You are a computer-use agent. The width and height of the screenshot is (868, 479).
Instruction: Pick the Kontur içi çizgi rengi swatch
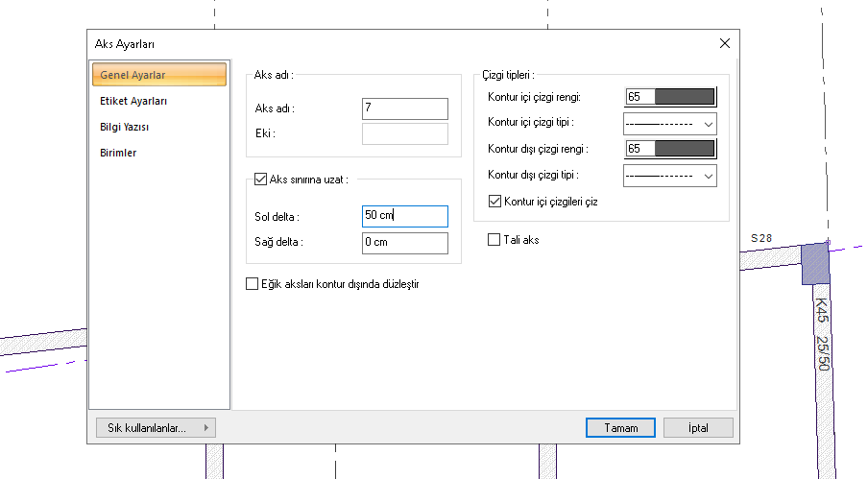(670, 97)
